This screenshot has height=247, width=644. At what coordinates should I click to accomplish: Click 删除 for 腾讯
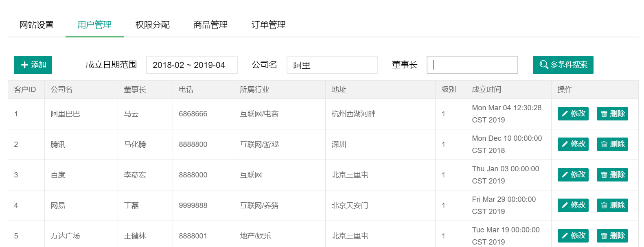(612, 144)
